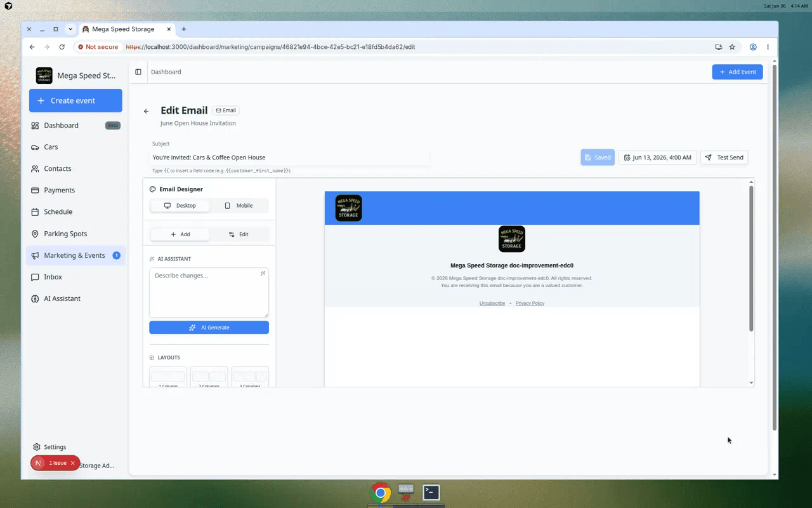Select the Add tab in designer
This screenshot has height=508, width=812.
click(x=180, y=234)
